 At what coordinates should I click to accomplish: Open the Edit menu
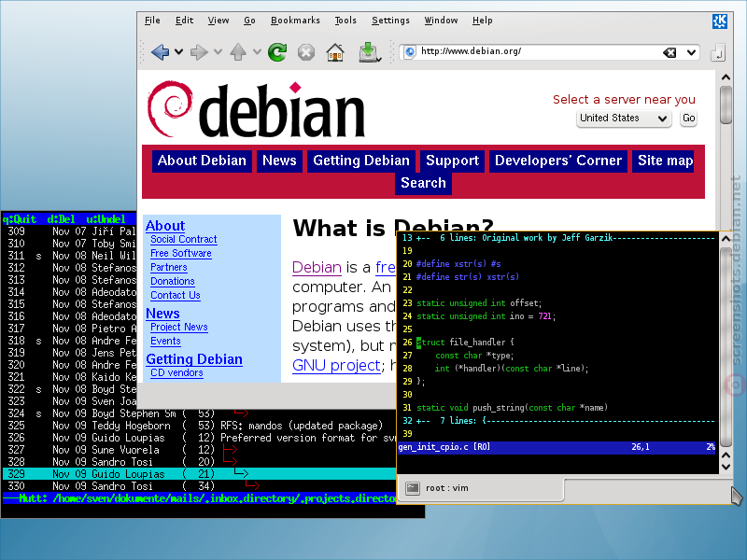(184, 20)
